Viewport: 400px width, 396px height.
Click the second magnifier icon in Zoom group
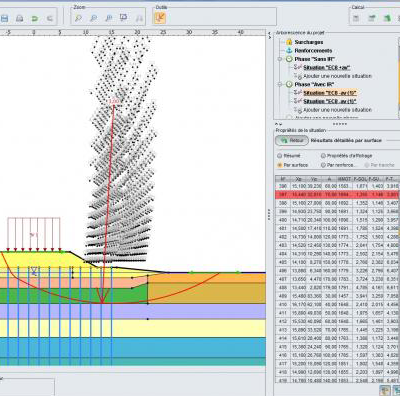[x=94, y=18]
